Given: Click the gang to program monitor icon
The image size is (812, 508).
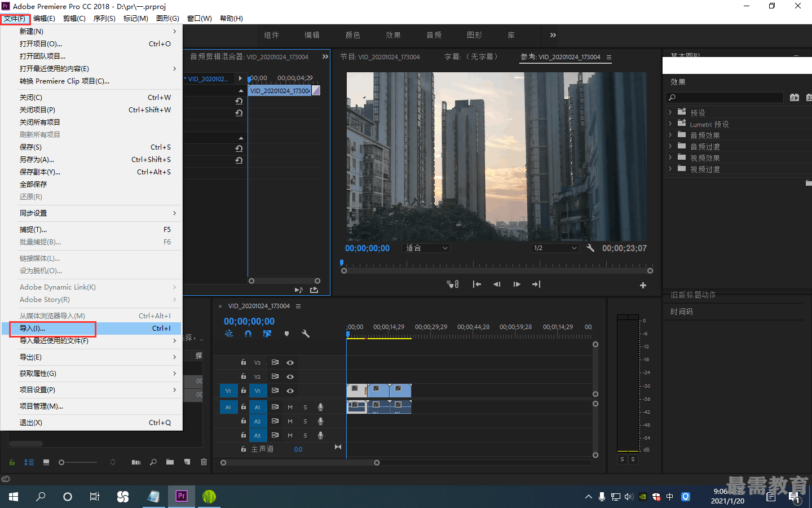Looking at the screenshot, I should [453, 284].
